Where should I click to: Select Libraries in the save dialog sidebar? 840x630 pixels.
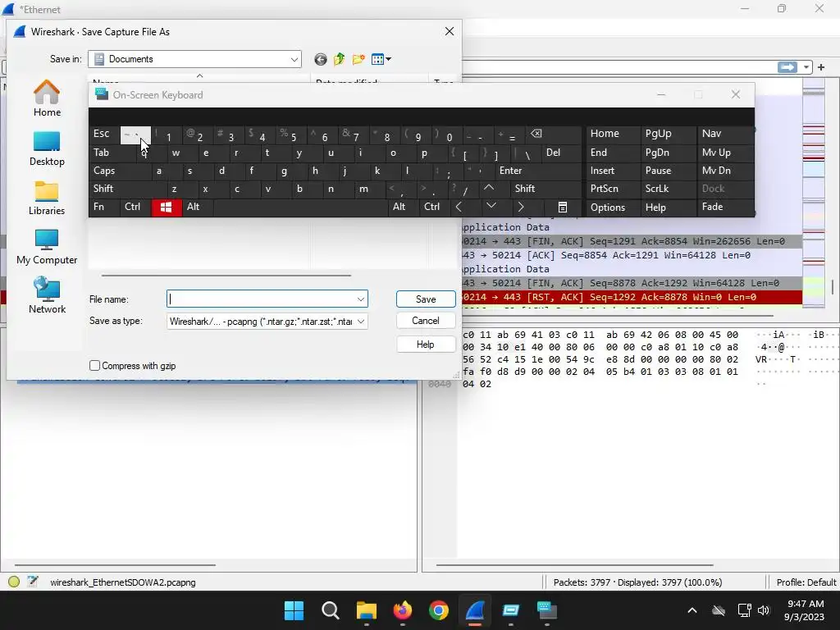47,198
